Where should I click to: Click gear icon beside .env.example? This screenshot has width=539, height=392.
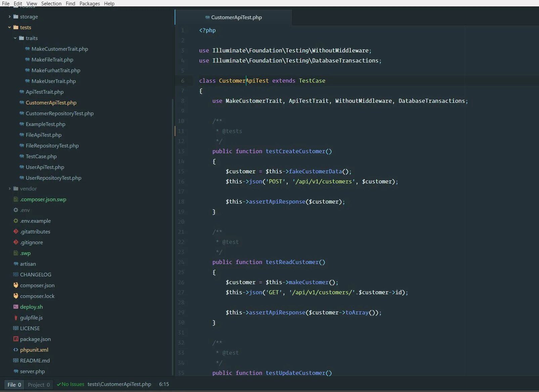pos(16,221)
